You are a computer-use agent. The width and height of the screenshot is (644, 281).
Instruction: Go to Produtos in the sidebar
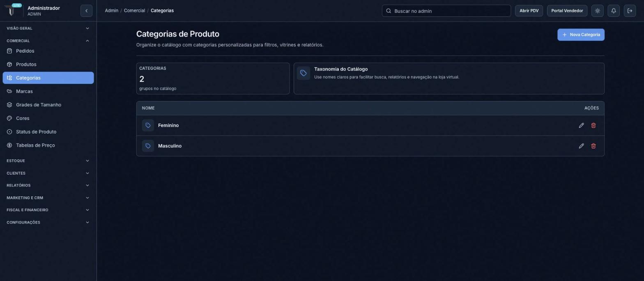click(48, 64)
